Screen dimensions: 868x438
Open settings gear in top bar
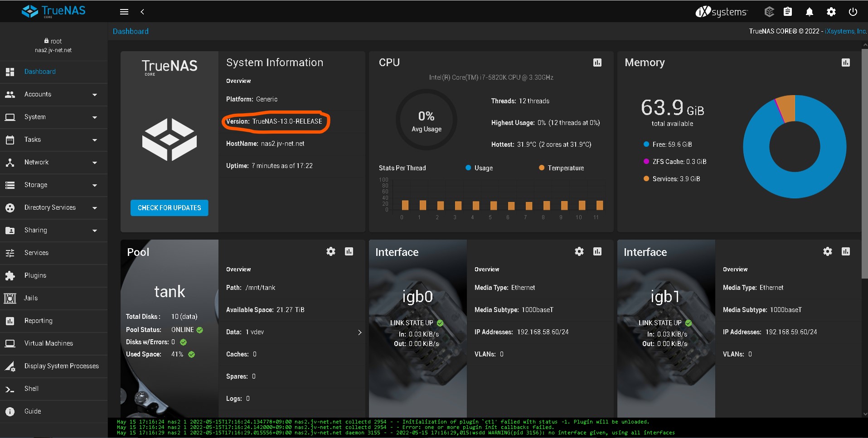[x=831, y=12]
